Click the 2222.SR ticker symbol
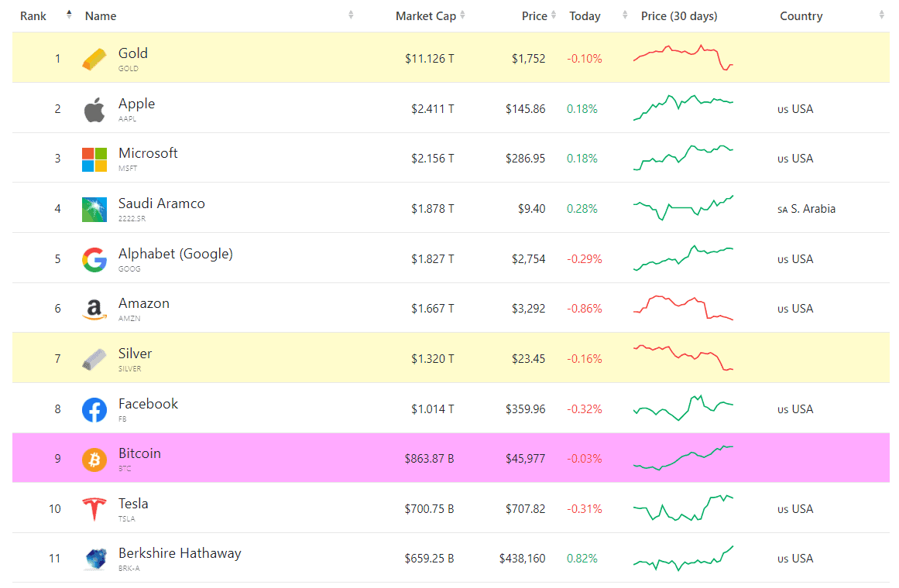Screen dimensions: 899x588 pyautogui.click(x=132, y=219)
